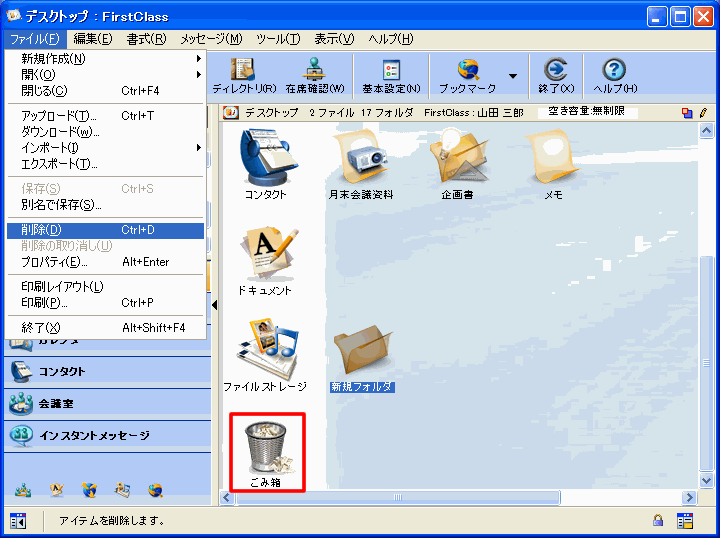Open the メッセージ menu
The image size is (720, 538).
[x=211, y=39]
